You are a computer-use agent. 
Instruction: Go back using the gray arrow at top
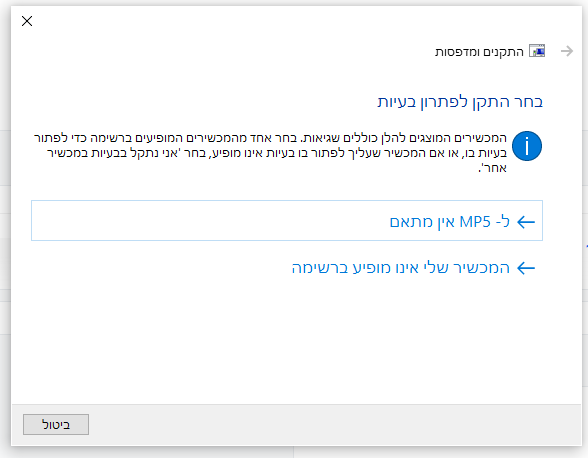tap(567, 51)
